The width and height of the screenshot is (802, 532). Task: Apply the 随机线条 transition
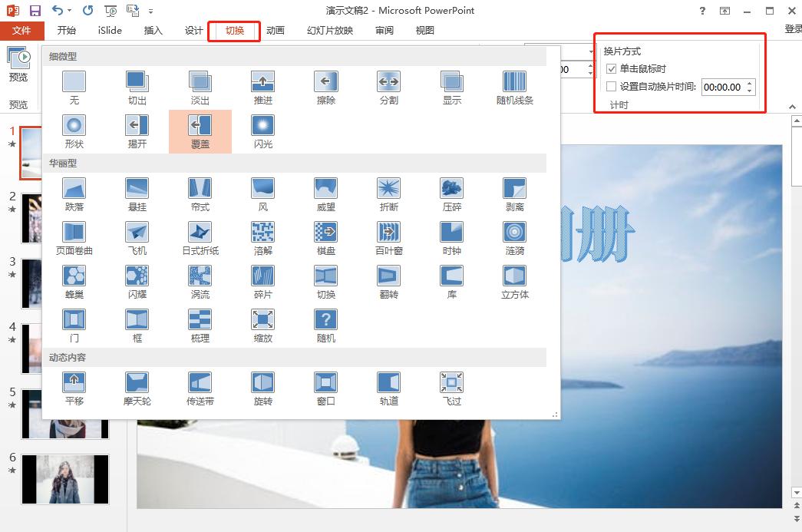coord(514,88)
